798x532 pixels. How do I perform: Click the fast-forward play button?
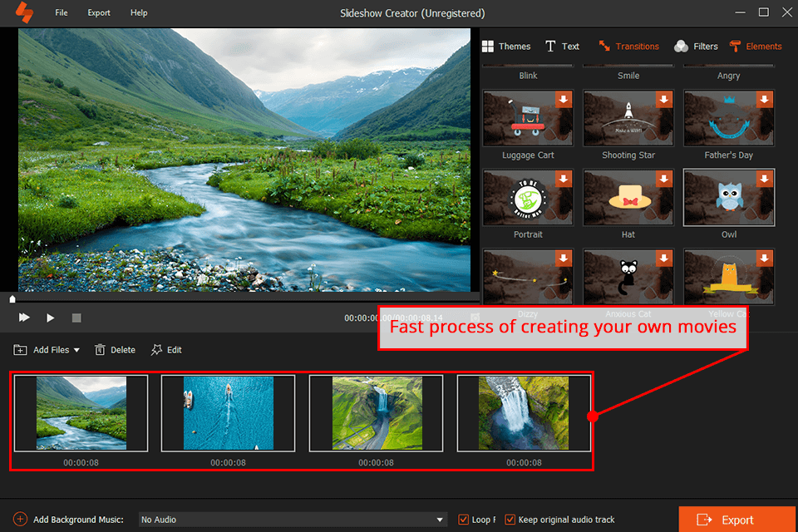click(24, 318)
